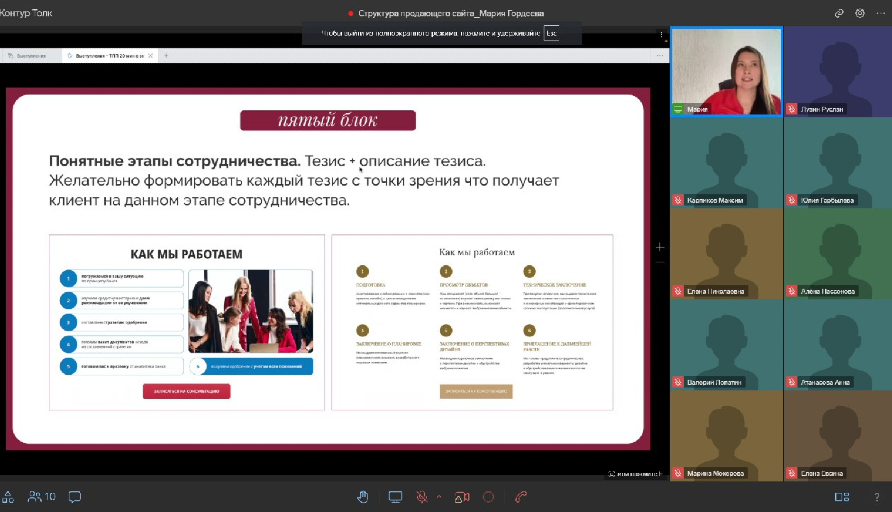
Task: Open shared browser three-dot menu
Action: (659, 55)
